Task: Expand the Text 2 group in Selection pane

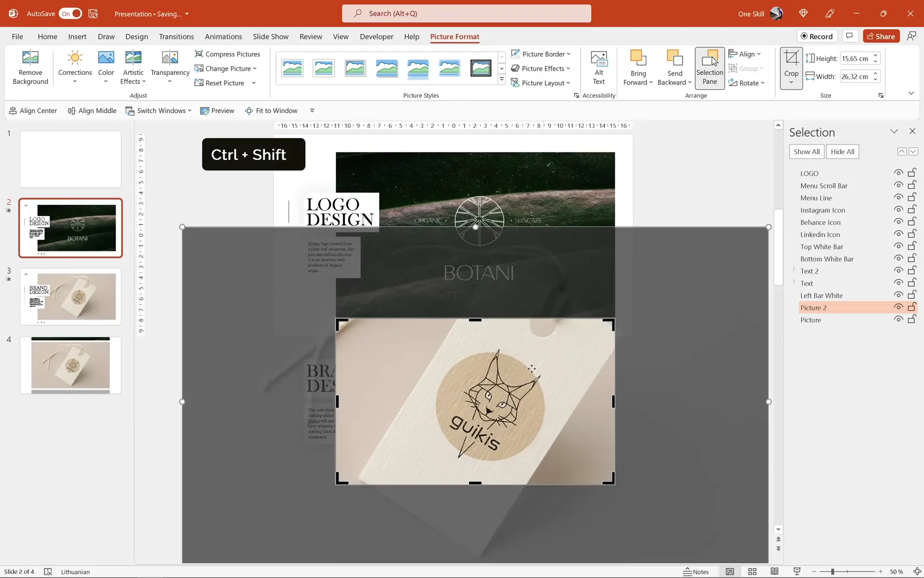Action: tap(794, 270)
